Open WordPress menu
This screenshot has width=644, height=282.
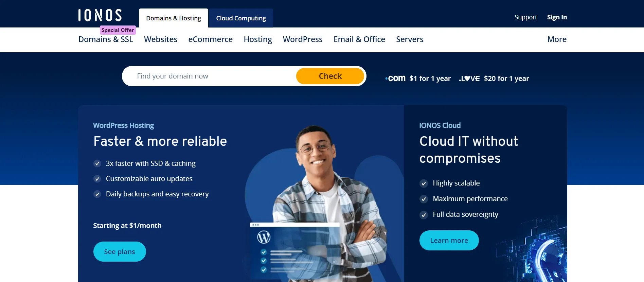coord(303,39)
